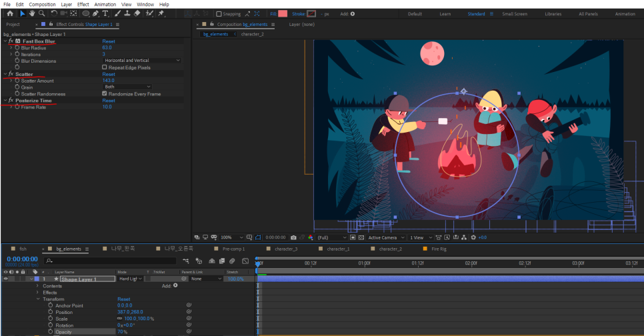The image size is (644, 336).
Task: Open the viewer 100% magnification dropdown
Action: 232,237
